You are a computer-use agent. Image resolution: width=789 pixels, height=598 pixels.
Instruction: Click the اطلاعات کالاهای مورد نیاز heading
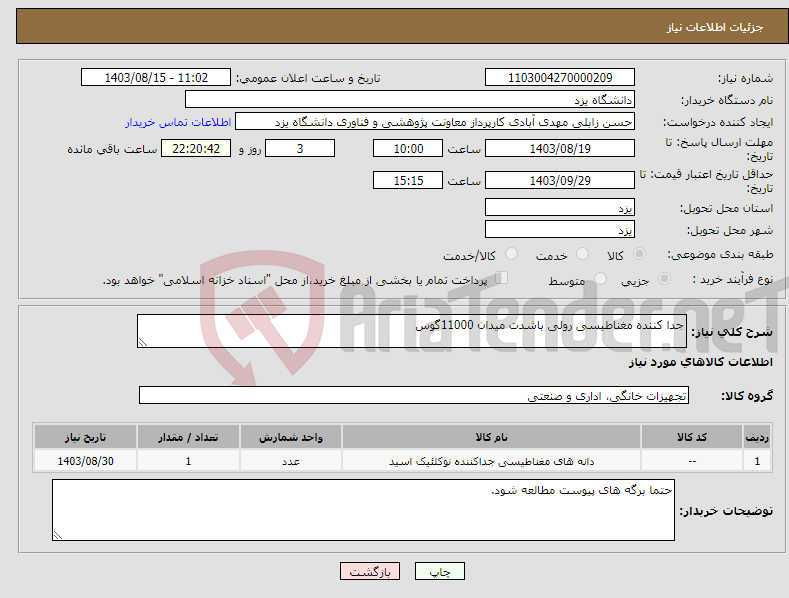[700, 362]
